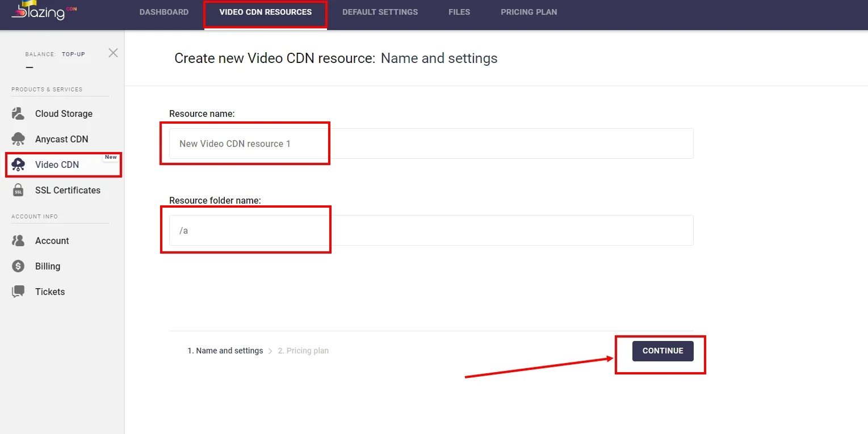Click the Video CDN play icon
Image resolution: width=868 pixels, height=434 pixels.
18,165
